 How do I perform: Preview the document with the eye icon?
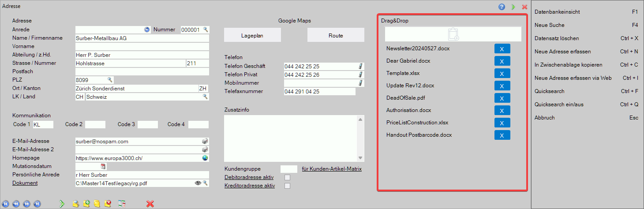coord(198,183)
